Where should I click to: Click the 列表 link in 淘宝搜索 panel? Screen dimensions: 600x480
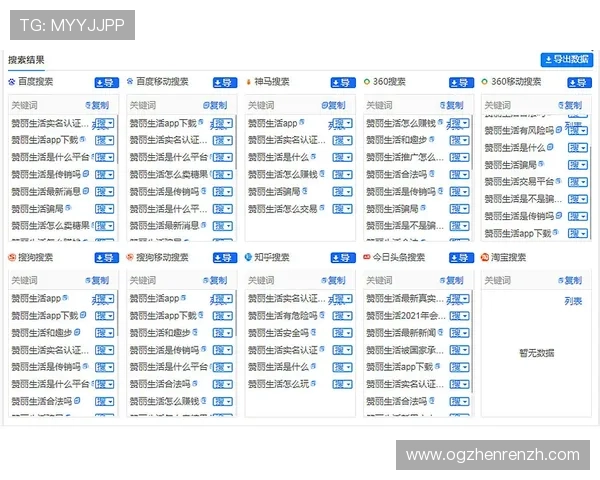(x=573, y=301)
